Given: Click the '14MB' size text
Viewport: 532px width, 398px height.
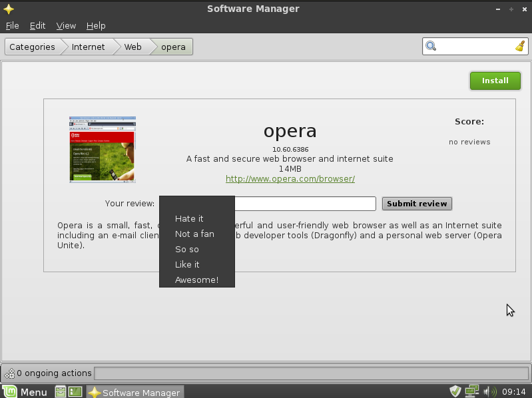Looking at the screenshot, I should [x=290, y=169].
